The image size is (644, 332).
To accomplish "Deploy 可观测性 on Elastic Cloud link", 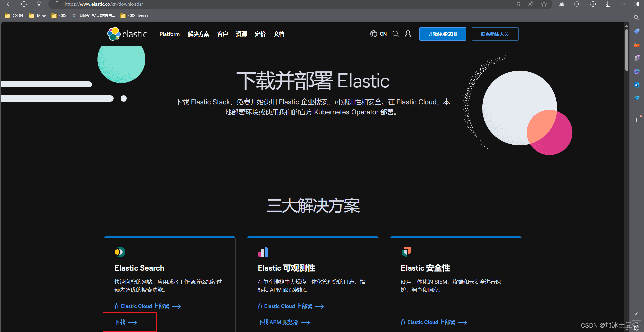I will (x=290, y=306).
